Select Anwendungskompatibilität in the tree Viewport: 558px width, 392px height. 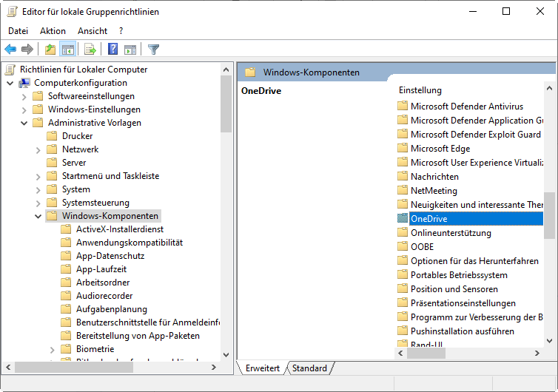click(130, 243)
